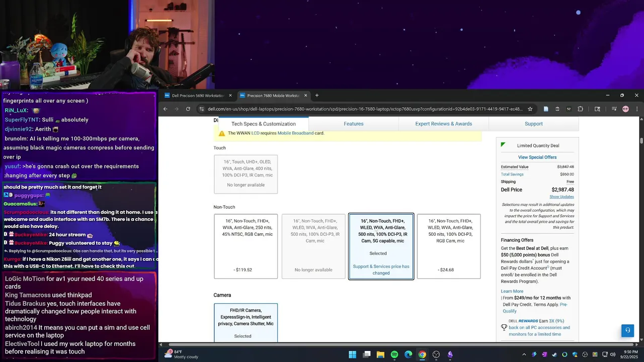Viewport: 644px width, 362px height.
Task: Bookmark this page with the star icon
Action: tap(530, 109)
